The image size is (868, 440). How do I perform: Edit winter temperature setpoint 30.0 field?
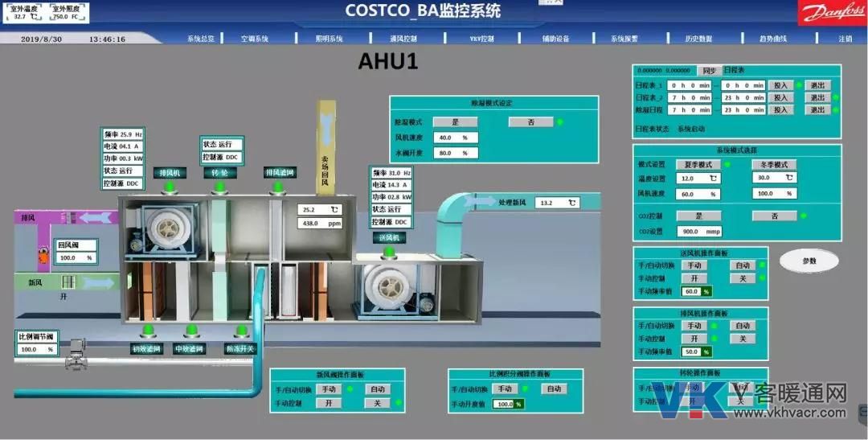tap(775, 178)
